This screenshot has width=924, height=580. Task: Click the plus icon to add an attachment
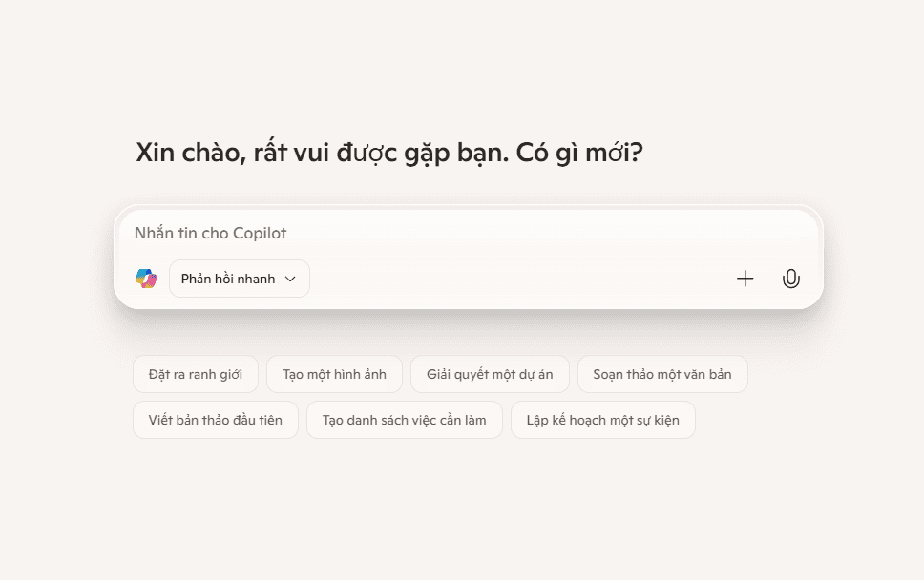pyautogui.click(x=745, y=278)
